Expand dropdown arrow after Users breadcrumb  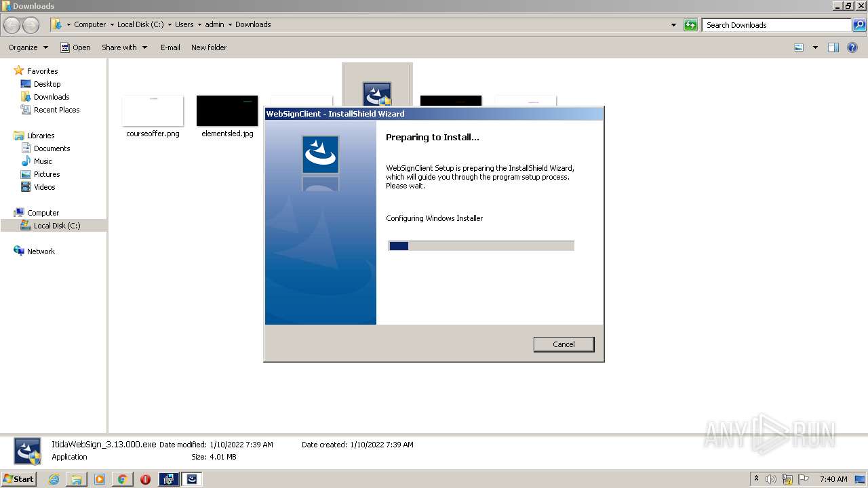(x=199, y=24)
